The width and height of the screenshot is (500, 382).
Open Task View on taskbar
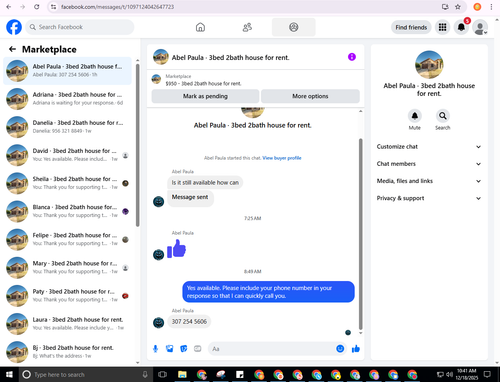tap(162, 374)
